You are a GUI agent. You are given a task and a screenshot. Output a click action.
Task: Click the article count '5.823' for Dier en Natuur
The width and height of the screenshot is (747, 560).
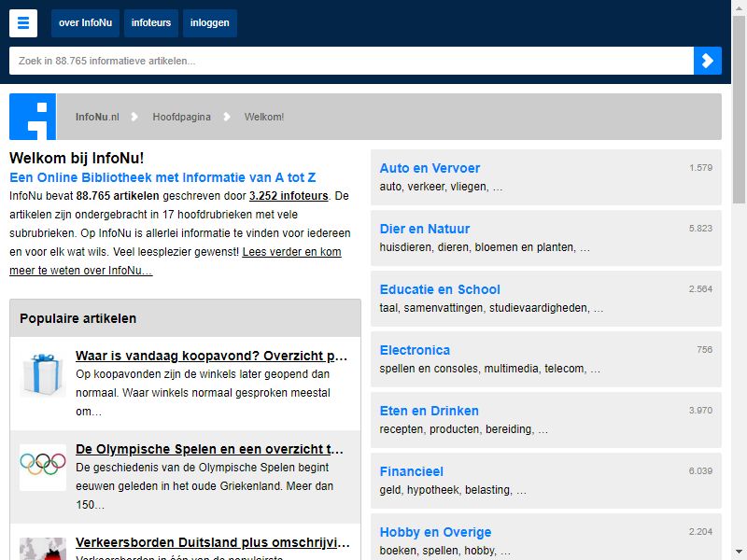(700, 228)
